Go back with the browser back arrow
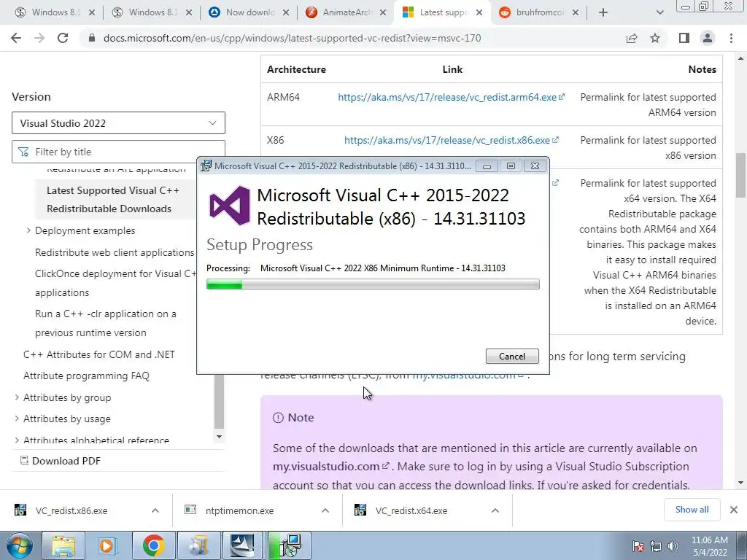Viewport: 747px width, 560px height. coord(16,38)
